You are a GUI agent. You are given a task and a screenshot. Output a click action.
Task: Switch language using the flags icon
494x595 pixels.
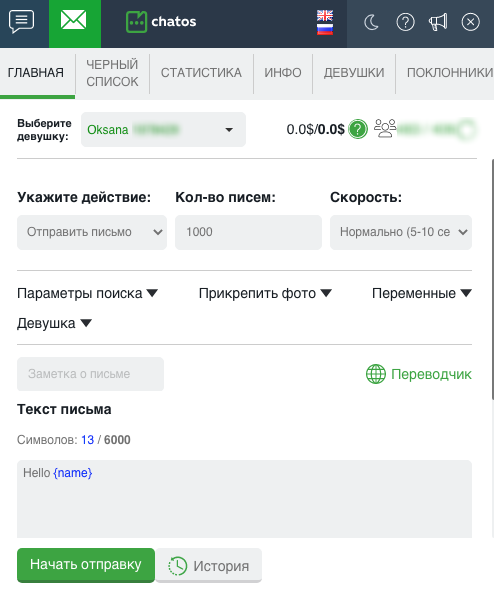pyautogui.click(x=325, y=22)
